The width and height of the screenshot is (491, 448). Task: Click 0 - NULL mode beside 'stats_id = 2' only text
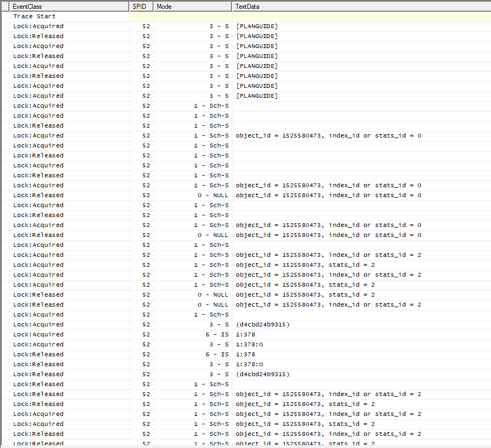click(x=213, y=295)
